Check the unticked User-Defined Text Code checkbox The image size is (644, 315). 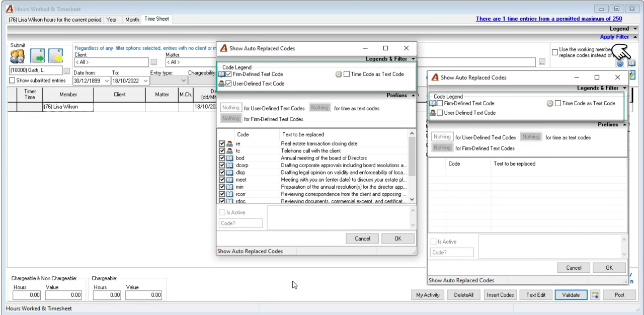pos(440,113)
